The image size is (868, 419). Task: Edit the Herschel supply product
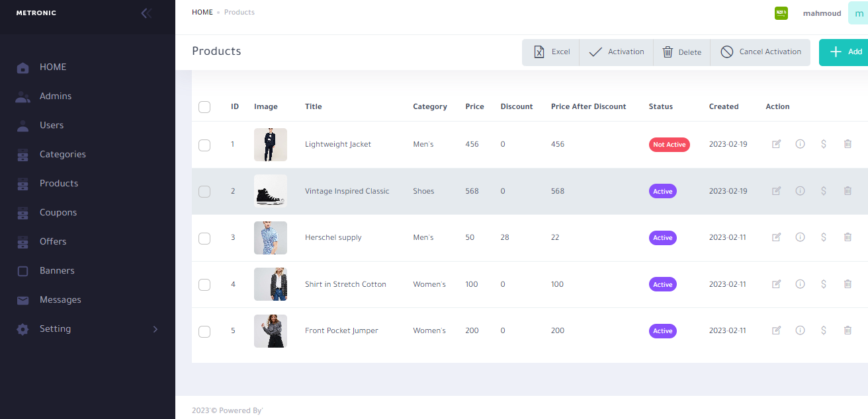click(x=777, y=237)
